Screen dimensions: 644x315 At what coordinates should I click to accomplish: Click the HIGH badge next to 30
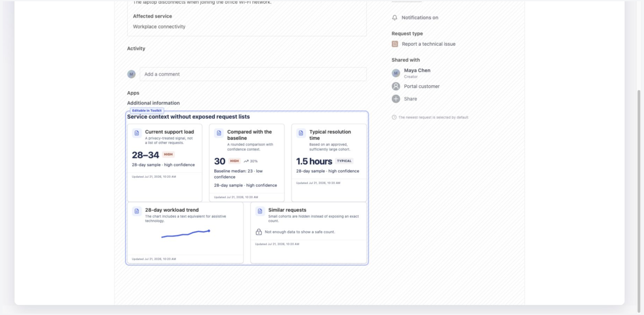tap(234, 161)
